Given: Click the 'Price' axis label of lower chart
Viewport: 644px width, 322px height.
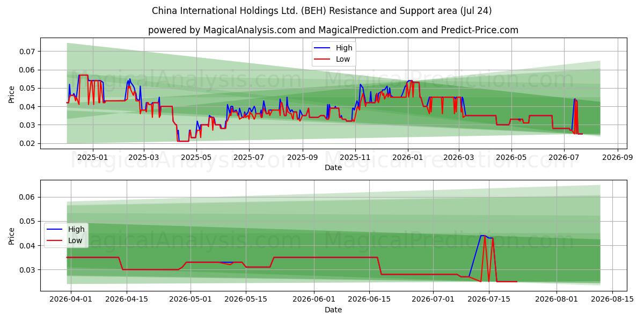Looking at the screenshot, I should point(12,236).
